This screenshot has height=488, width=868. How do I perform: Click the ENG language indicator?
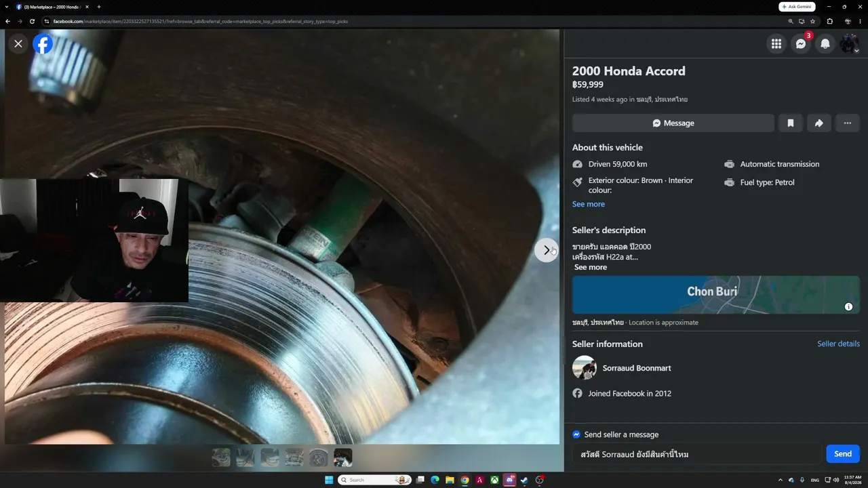pos(815,480)
